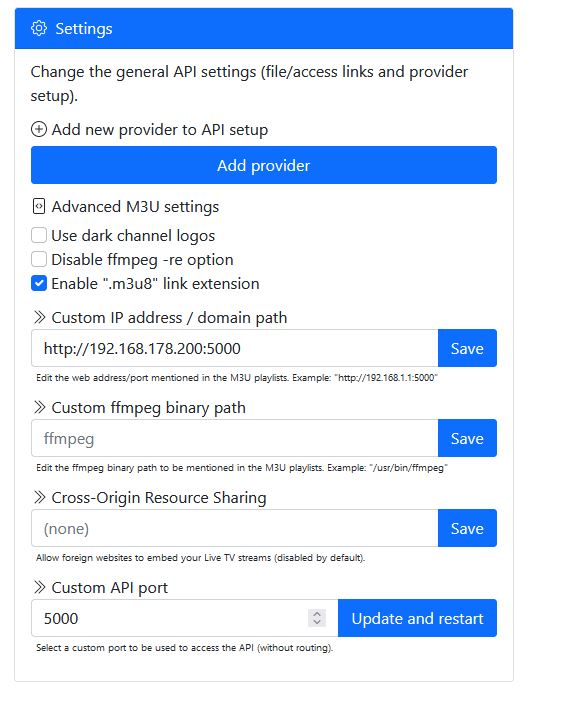562x711 pixels.
Task: Click the plus circle icon beside Add new provider
Action: pos(39,129)
